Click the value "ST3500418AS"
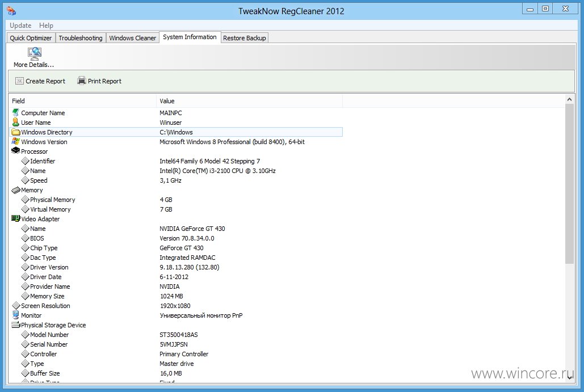The height and width of the screenshot is (392, 584). click(179, 335)
